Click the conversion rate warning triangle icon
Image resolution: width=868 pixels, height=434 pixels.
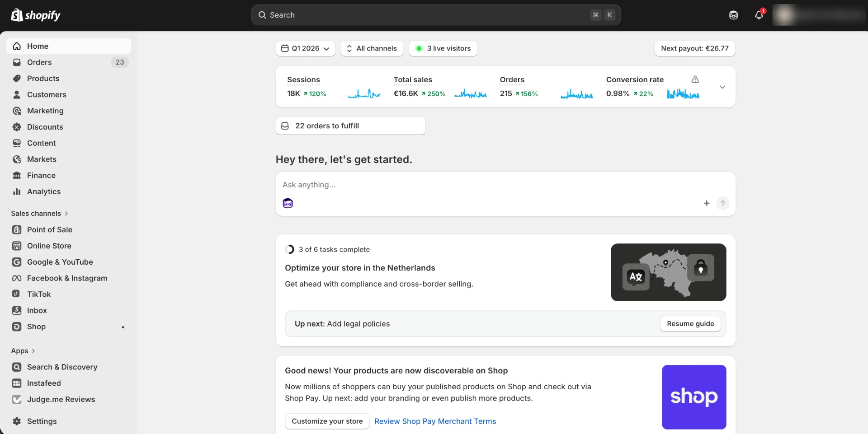[x=695, y=79]
